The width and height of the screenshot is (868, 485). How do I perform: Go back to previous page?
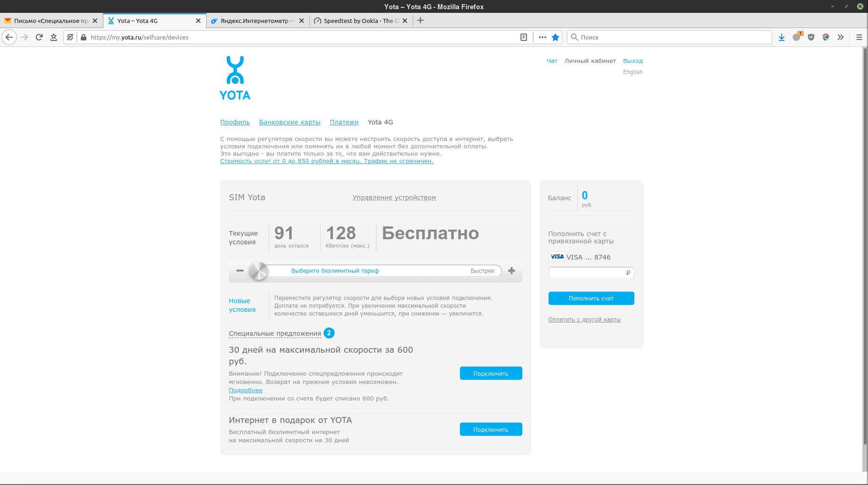coord(9,37)
